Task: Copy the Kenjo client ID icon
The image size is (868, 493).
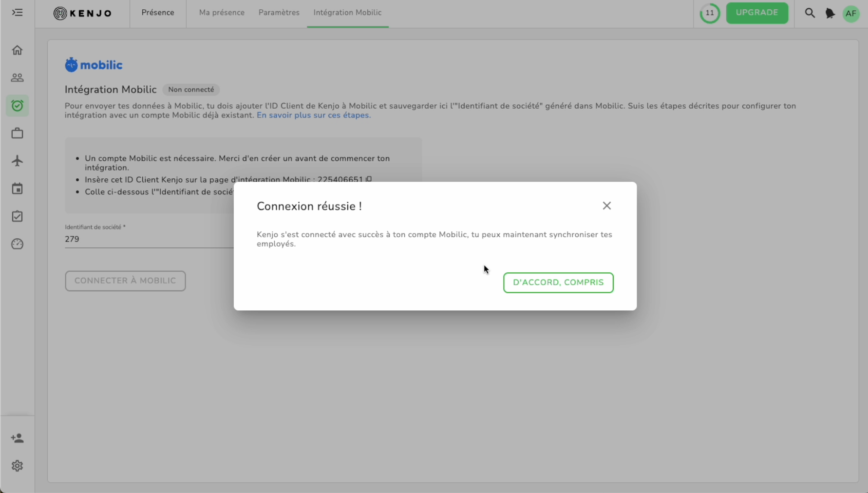Action: 369,179
